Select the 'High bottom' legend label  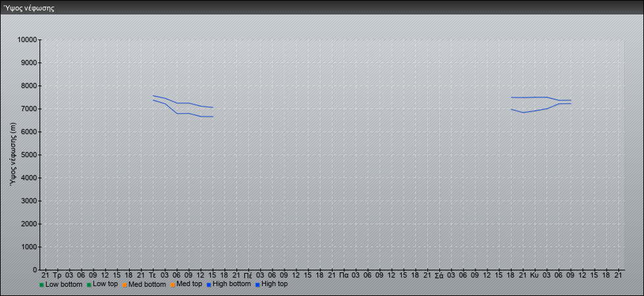click(x=232, y=284)
